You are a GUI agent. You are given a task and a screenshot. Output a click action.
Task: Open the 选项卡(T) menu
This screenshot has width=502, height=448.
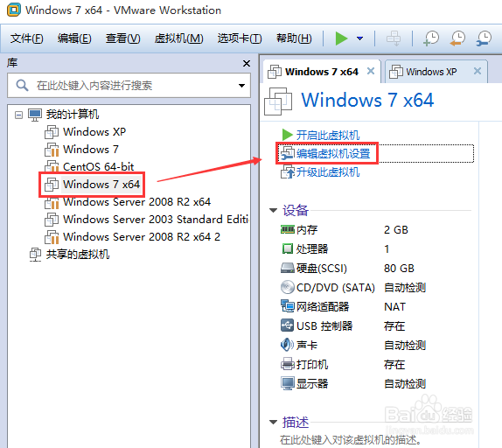(x=240, y=38)
